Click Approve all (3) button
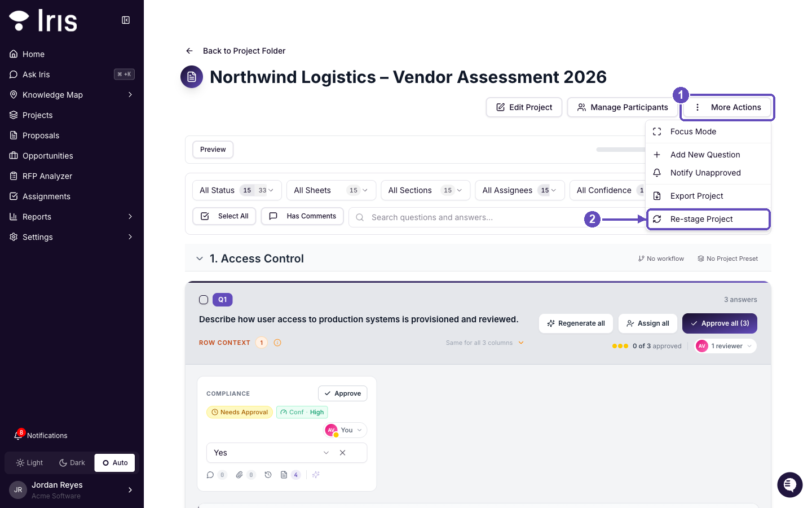This screenshot has width=812, height=508. (720, 323)
